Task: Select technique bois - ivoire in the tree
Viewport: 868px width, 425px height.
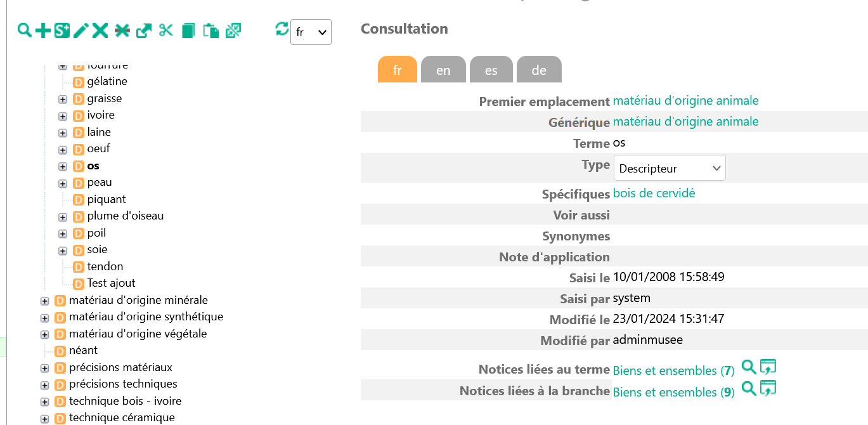Action: [126, 401]
